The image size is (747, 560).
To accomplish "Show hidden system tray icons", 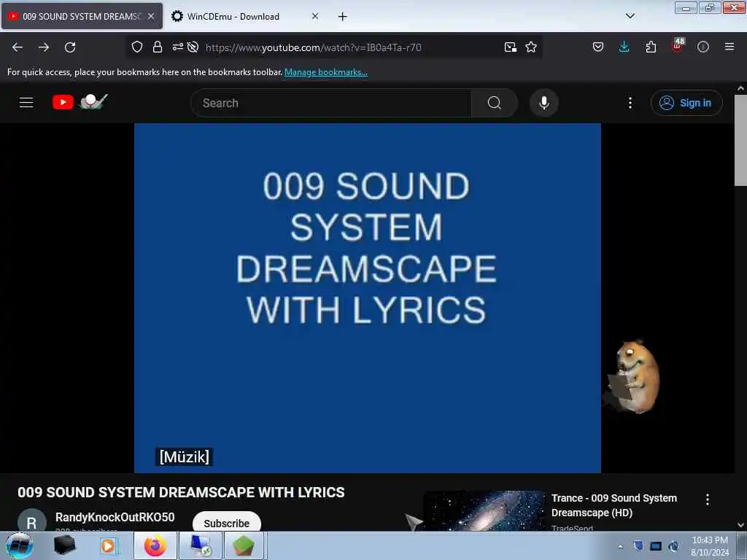I will pos(620,546).
